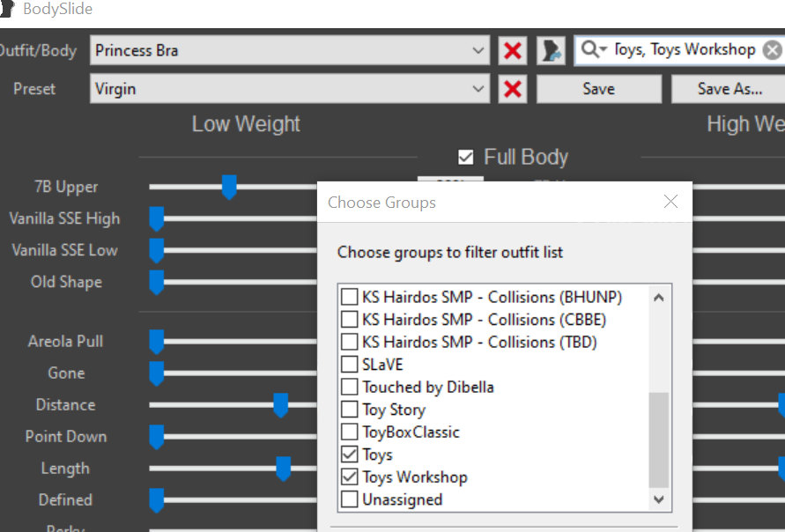The width and height of the screenshot is (785, 532).
Task: Click the groups list scrollbar thumb
Action: (659, 440)
